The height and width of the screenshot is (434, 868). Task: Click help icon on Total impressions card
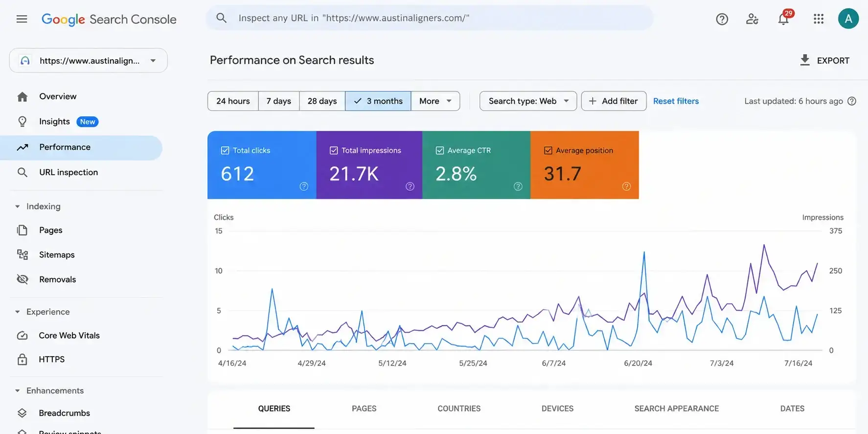click(410, 186)
